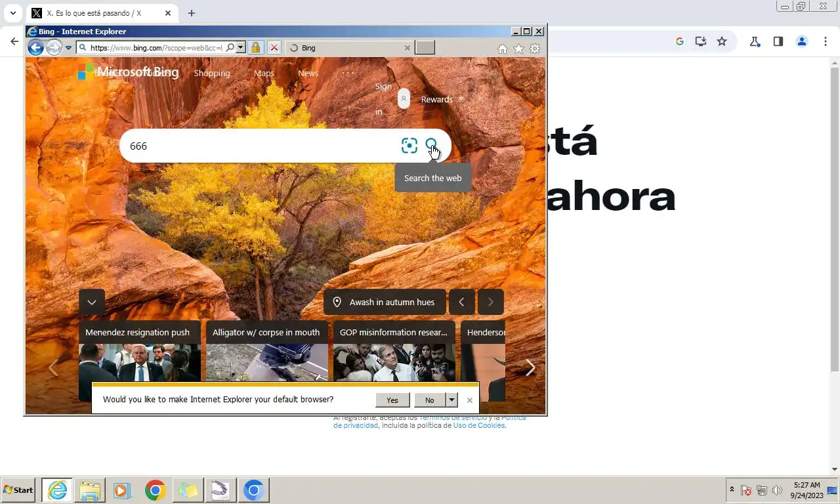Click the Awash in autumn hues button
The width and height of the screenshot is (840, 504).
pos(385,302)
